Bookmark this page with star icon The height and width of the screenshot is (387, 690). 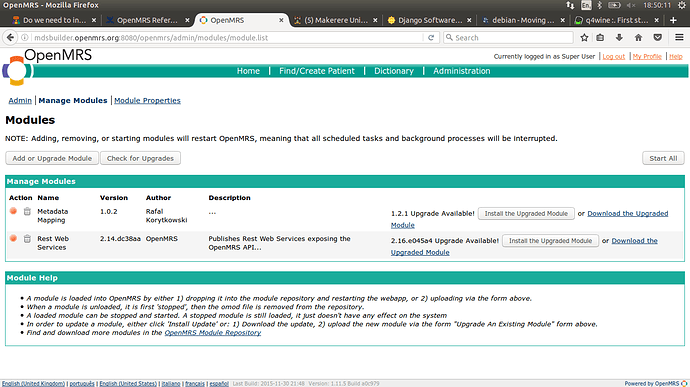[x=584, y=37]
